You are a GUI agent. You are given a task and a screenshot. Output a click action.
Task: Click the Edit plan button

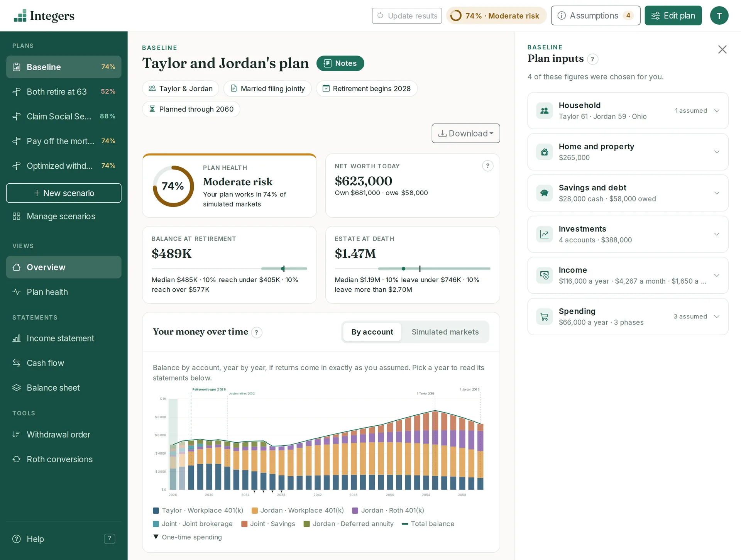(x=673, y=16)
